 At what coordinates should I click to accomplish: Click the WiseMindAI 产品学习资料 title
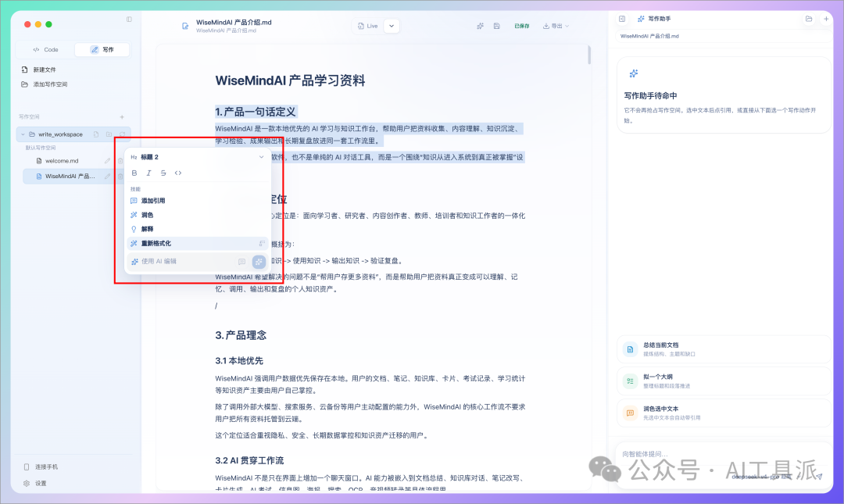[x=290, y=80]
